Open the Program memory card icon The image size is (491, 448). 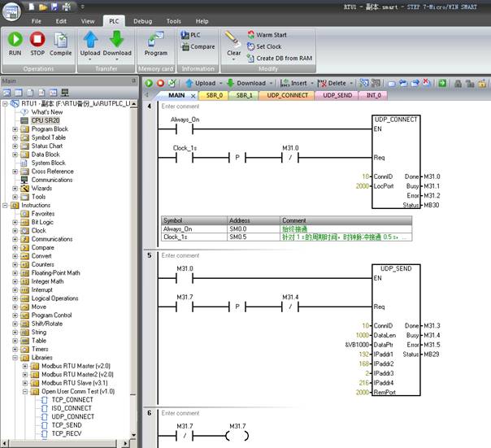click(155, 40)
